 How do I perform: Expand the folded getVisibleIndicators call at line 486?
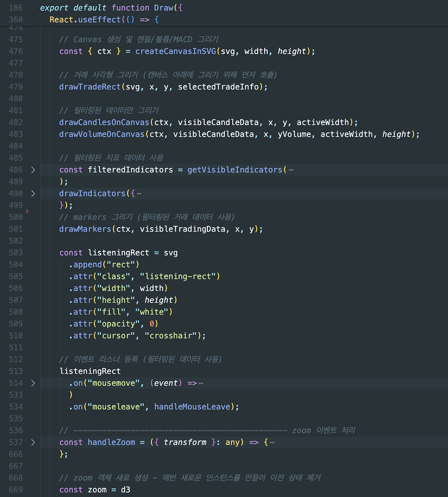point(33,170)
